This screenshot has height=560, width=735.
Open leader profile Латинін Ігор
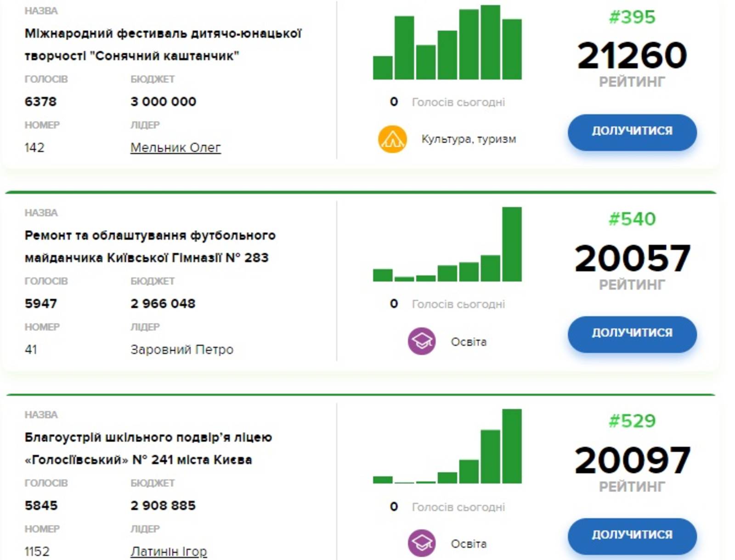click(169, 551)
